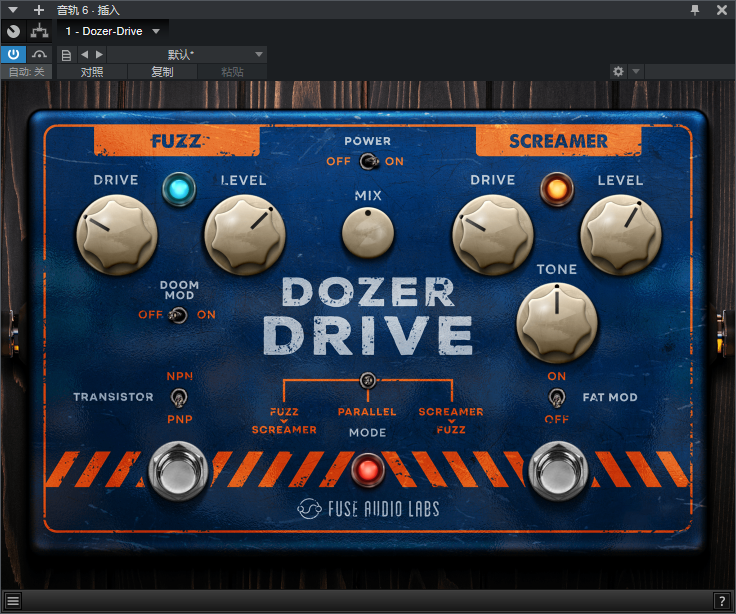Open the help question mark button
Screen dimensions: 736x614
pyautogui.click(x=721, y=600)
